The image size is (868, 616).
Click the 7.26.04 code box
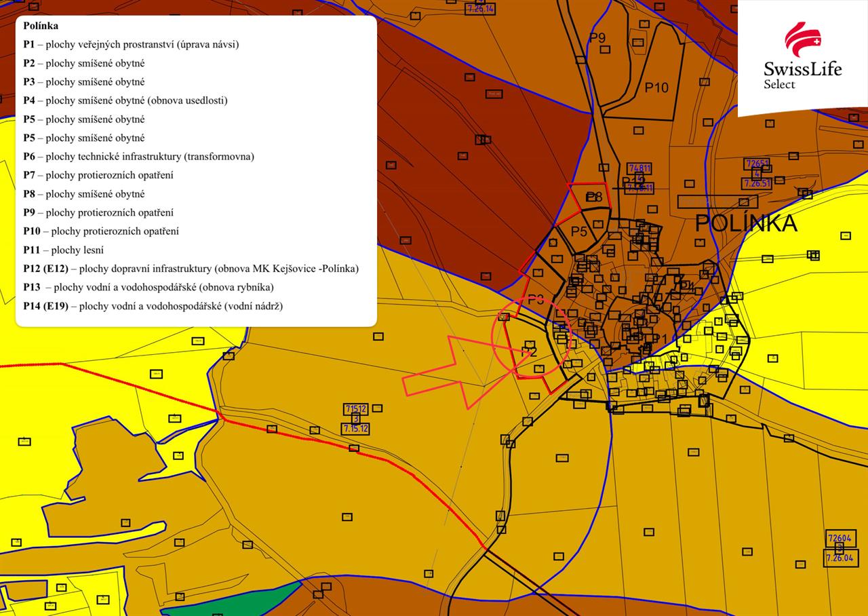[840, 558]
